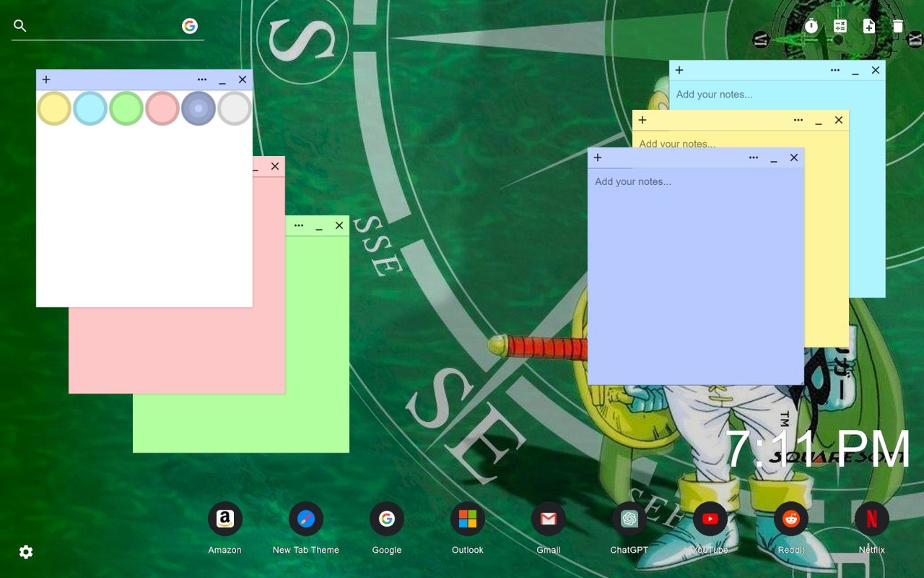
Task: Close the yellow note
Action: pyautogui.click(x=839, y=120)
